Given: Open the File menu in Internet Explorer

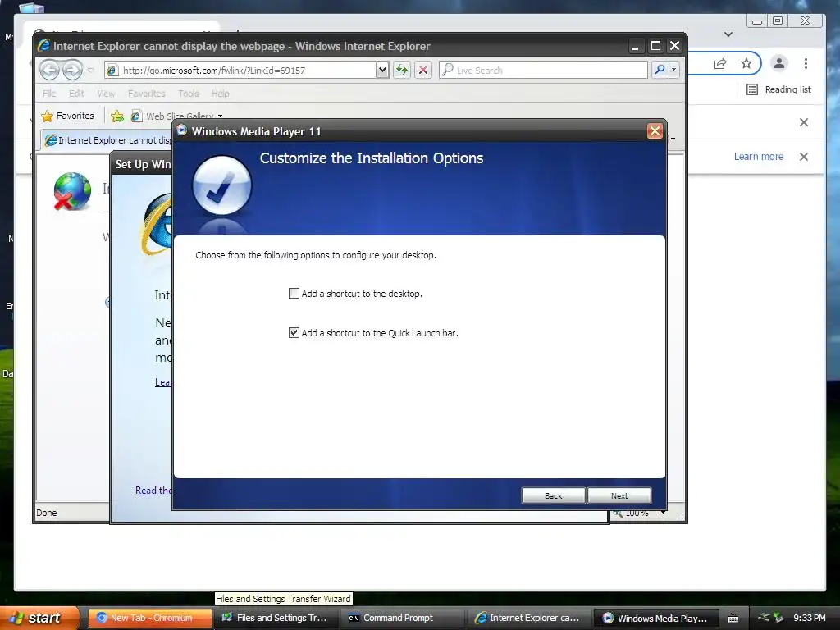Looking at the screenshot, I should 49,94.
